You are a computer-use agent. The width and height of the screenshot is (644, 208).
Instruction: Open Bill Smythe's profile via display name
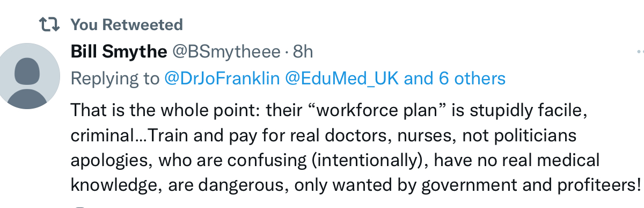click(119, 52)
